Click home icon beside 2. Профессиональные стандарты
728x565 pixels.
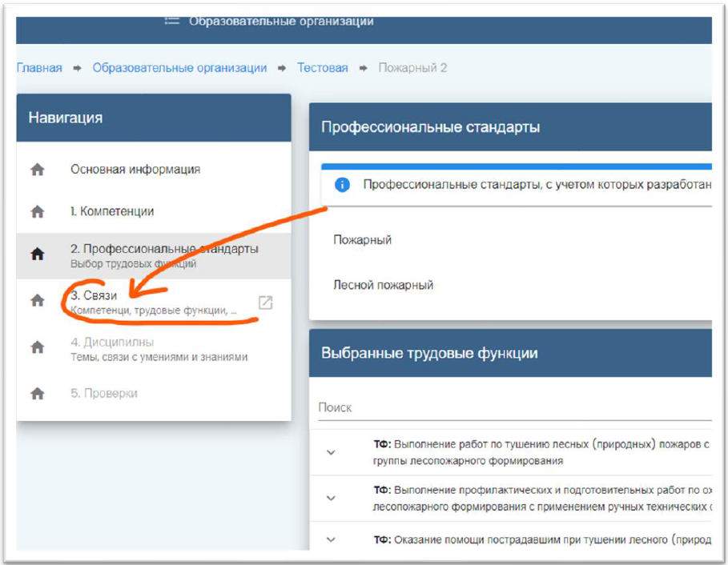coord(37,254)
